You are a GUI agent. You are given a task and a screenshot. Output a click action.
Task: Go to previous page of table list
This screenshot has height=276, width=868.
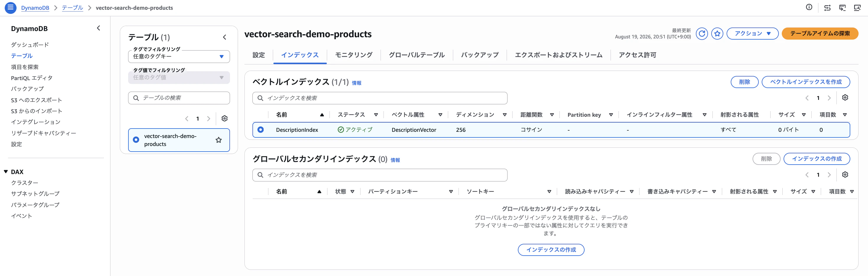coord(187,118)
